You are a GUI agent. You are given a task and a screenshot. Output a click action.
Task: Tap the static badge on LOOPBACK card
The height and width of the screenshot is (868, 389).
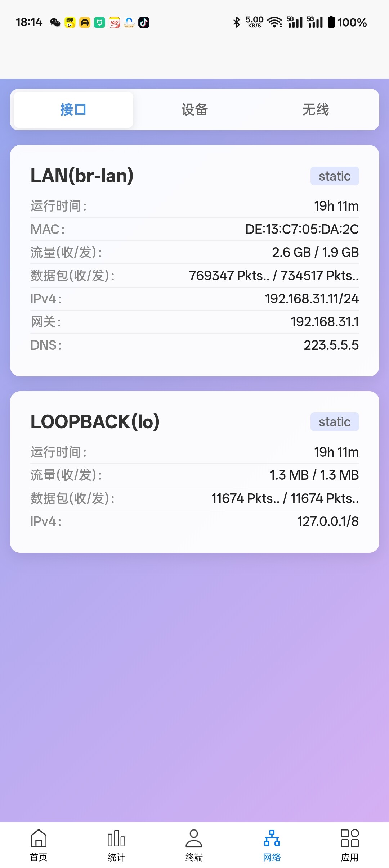click(334, 422)
